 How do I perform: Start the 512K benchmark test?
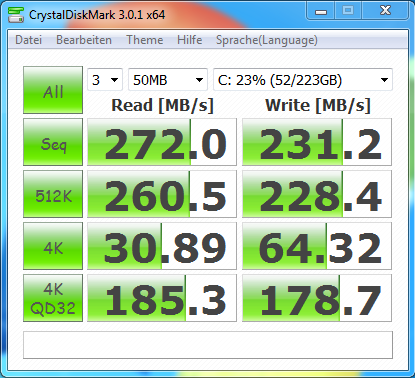(x=53, y=194)
